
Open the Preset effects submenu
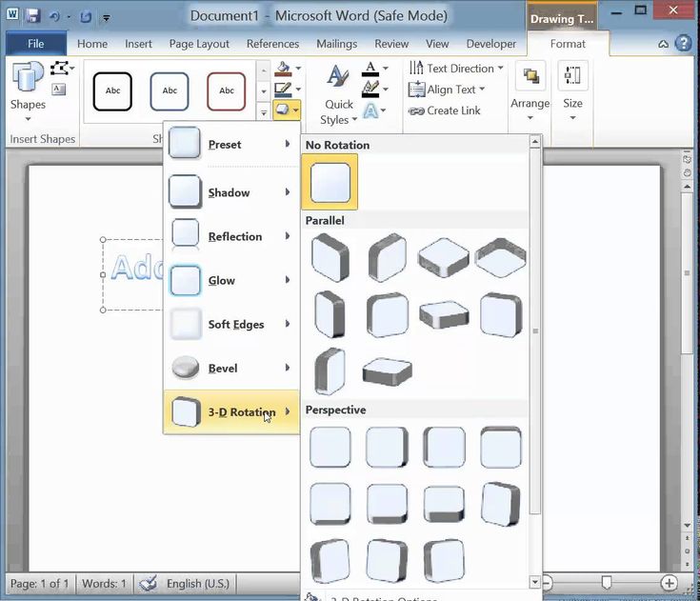tap(230, 144)
